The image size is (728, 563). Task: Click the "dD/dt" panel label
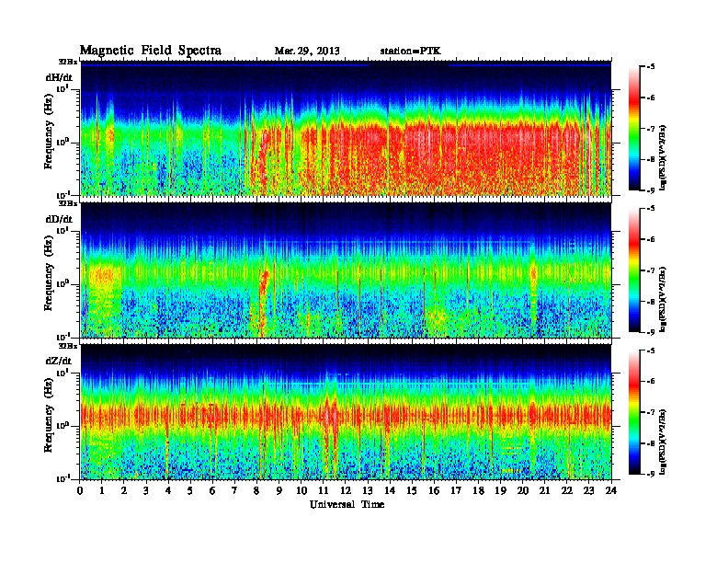click(59, 219)
